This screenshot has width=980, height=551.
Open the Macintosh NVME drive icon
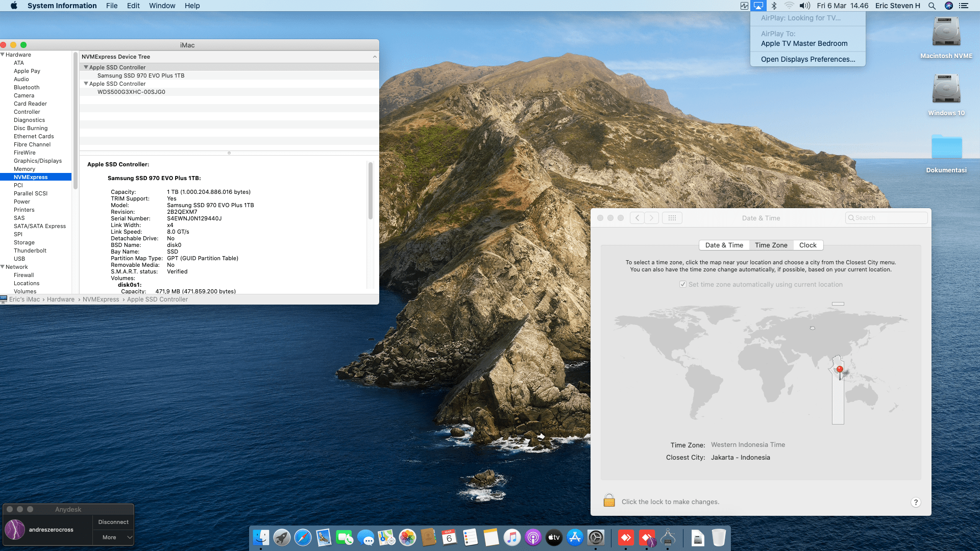[x=946, y=32]
